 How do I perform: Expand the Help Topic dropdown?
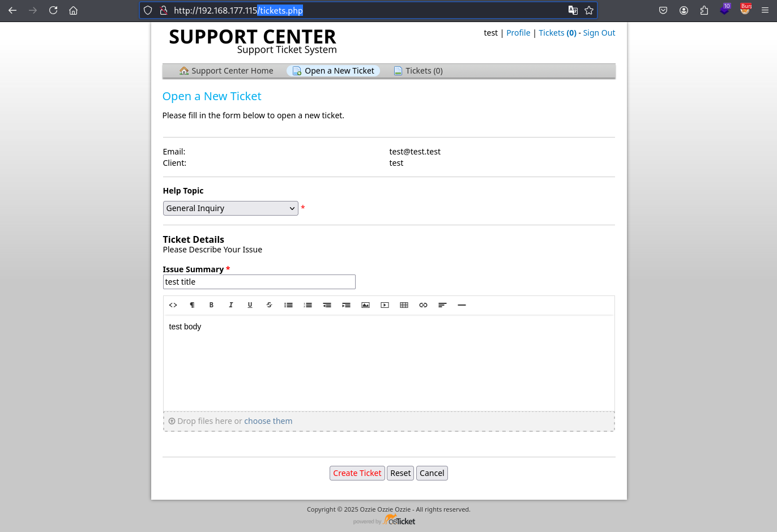point(230,208)
